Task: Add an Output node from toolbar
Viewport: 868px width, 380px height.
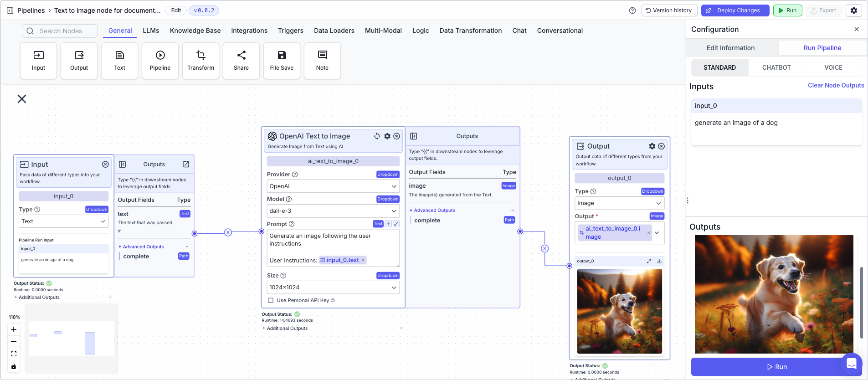Action: point(79,61)
